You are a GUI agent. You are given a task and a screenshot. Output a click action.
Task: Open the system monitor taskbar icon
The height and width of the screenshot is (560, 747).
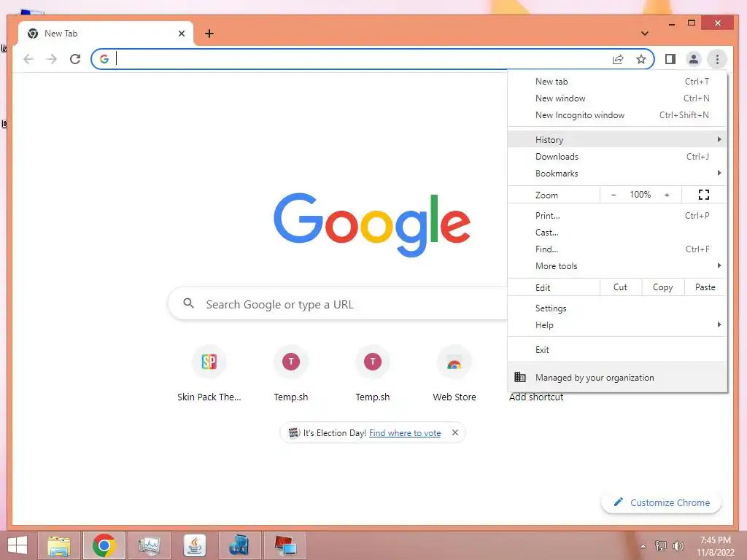[x=150, y=545]
